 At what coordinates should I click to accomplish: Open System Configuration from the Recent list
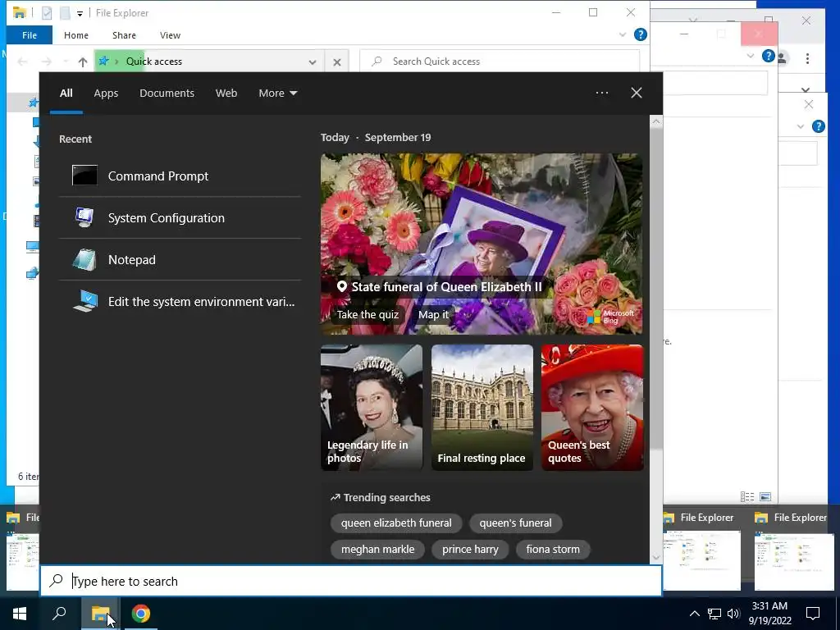[x=180, y=217]
